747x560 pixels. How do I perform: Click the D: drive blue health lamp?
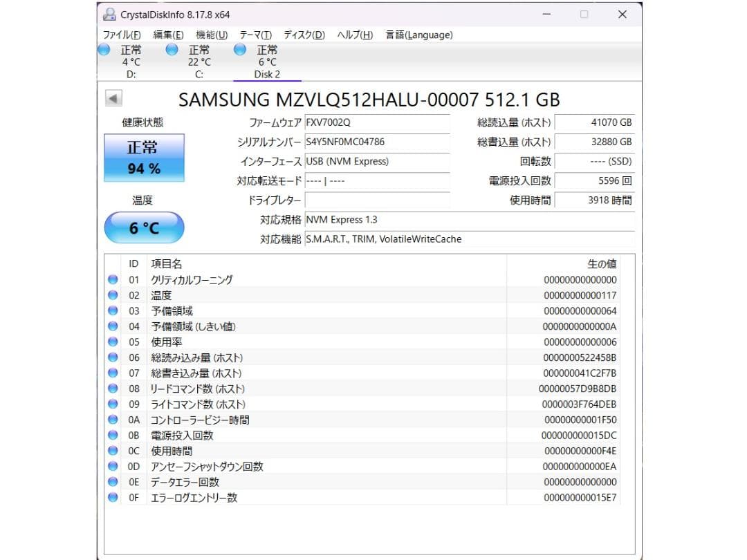click(104, 50)
